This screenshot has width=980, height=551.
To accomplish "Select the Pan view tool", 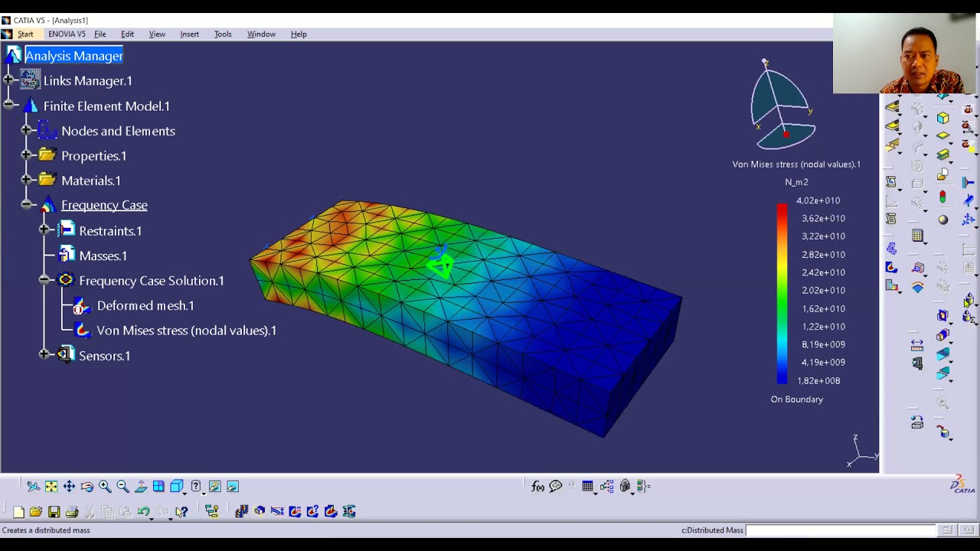I will 69,487.
